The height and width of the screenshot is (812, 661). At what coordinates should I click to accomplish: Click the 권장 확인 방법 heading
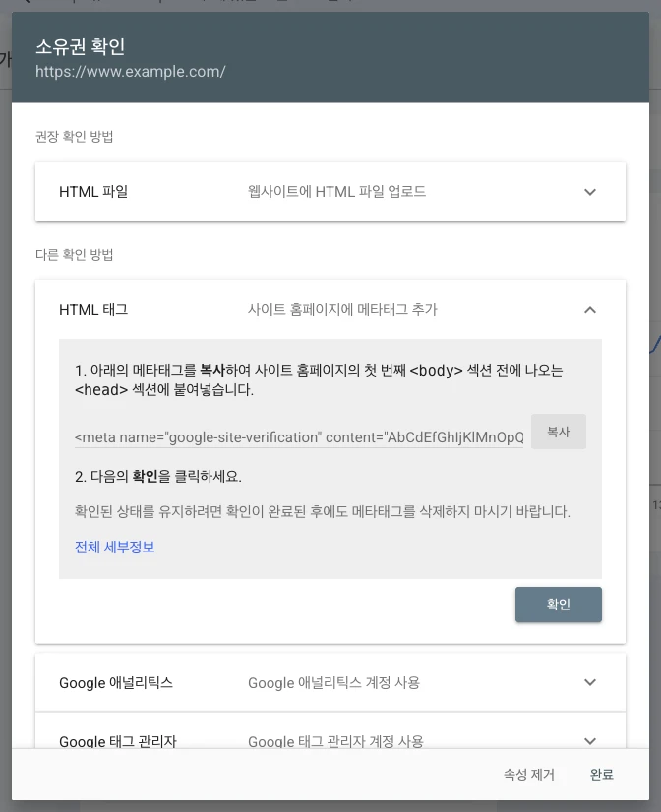74,137
